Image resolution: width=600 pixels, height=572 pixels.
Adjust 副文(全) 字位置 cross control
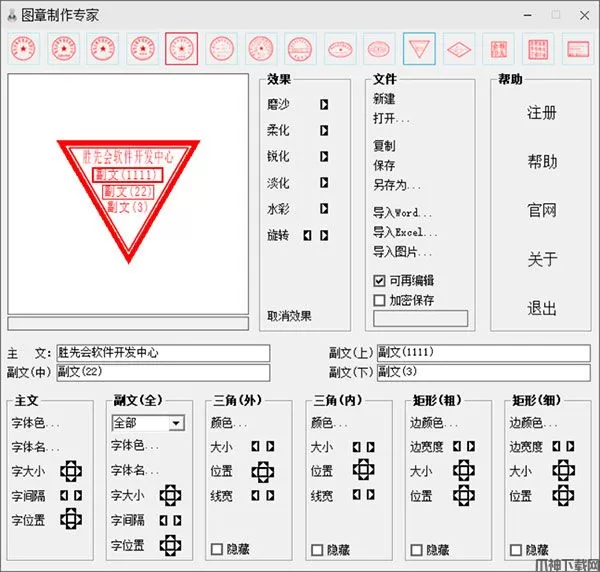click(x=170, y=545)
